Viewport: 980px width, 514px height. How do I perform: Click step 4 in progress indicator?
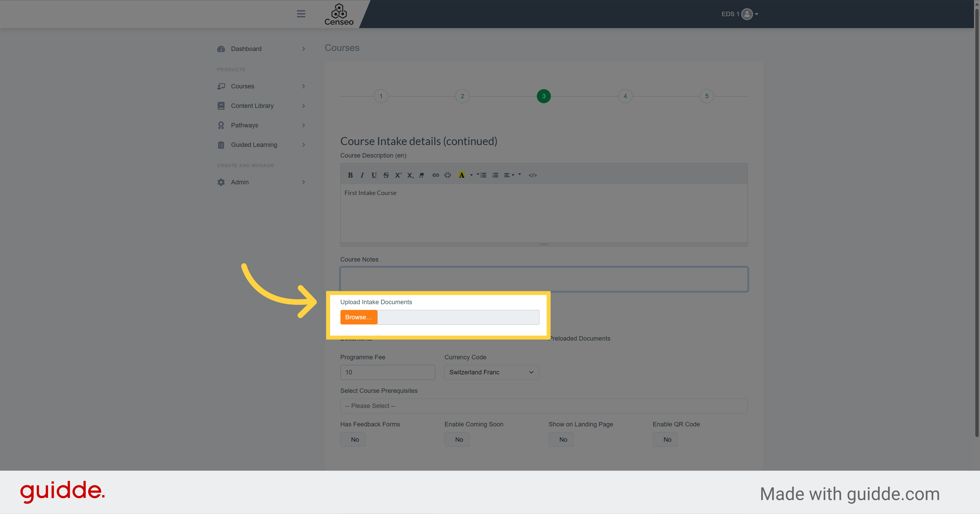(625, 96)
